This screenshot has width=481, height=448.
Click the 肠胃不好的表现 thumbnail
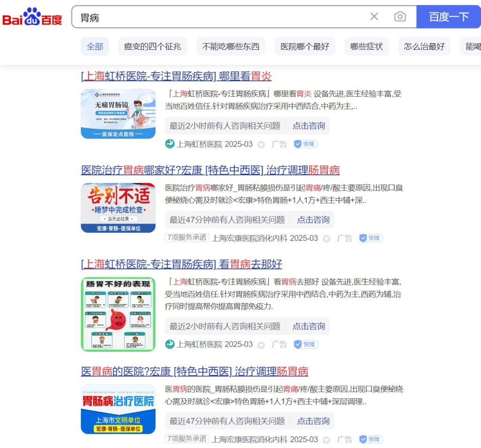click(118, 314)
